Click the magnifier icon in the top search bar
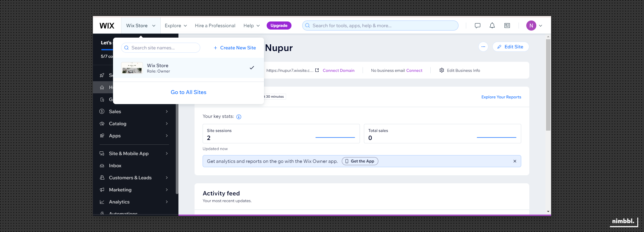644x232 pixels. (x=307, y=26)
